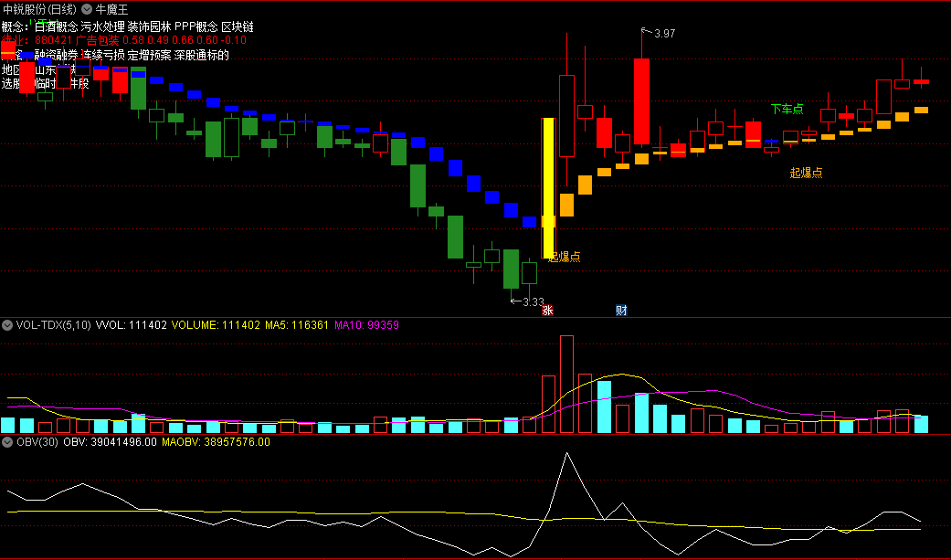Click the MAOBV: 38957576.00 value

[216, 442]
